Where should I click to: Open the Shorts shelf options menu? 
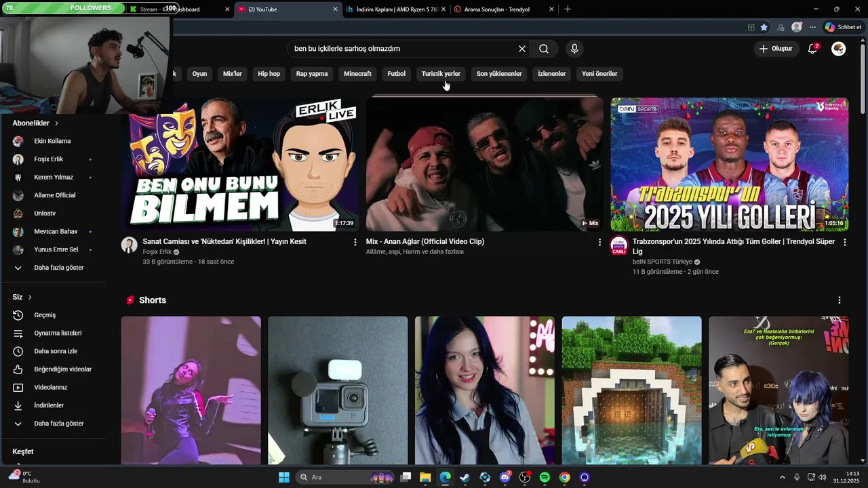(x=839, y=300)
